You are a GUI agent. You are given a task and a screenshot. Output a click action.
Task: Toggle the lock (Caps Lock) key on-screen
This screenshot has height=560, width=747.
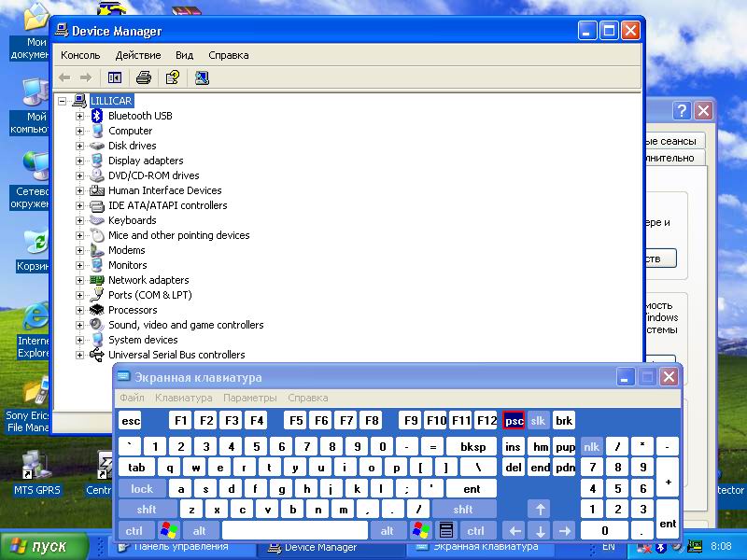142,488
